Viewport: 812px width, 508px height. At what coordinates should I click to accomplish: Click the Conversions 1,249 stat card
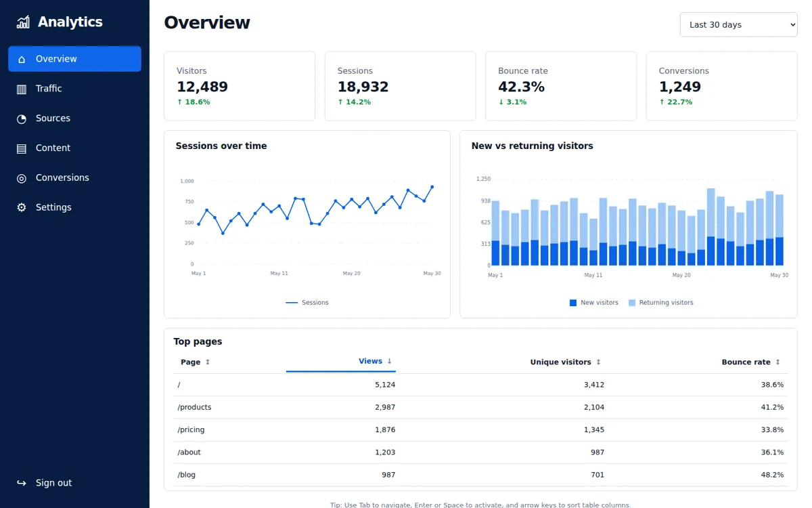tap(721, 86)
